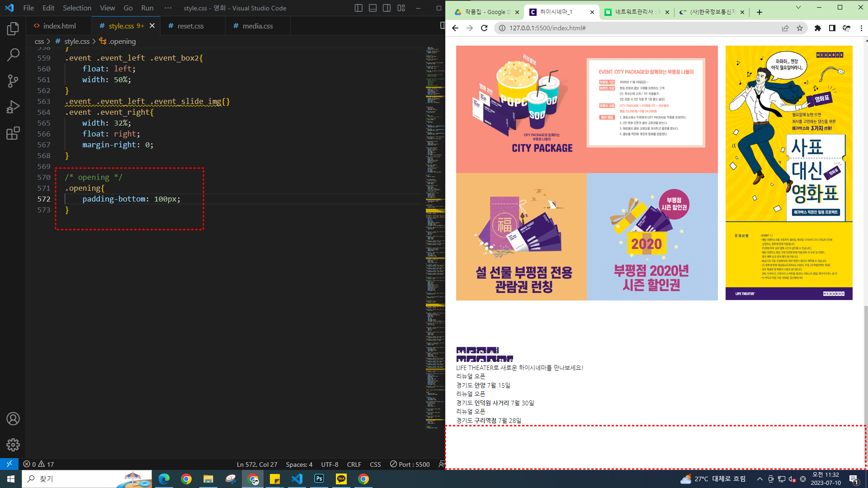Switch to the reset.css tab
The height and width of the screenshot is (488, 868).
pyautogui.click(x=190, y=26)
